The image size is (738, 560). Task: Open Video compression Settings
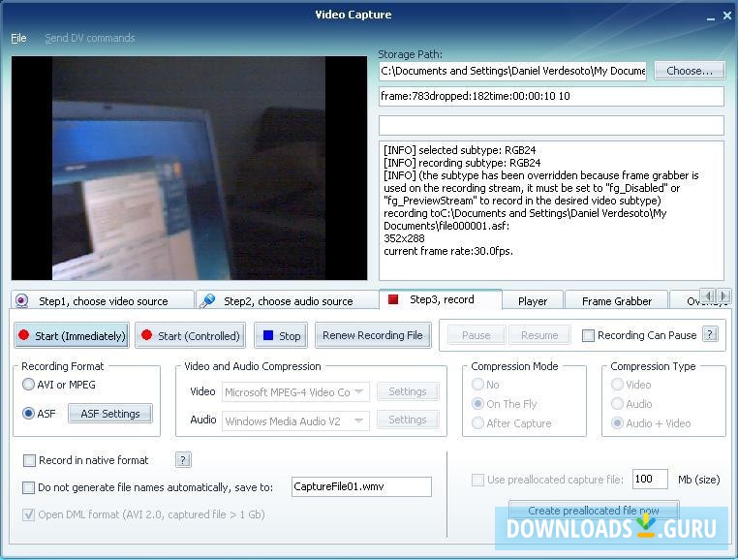click(x=408, y=391)
